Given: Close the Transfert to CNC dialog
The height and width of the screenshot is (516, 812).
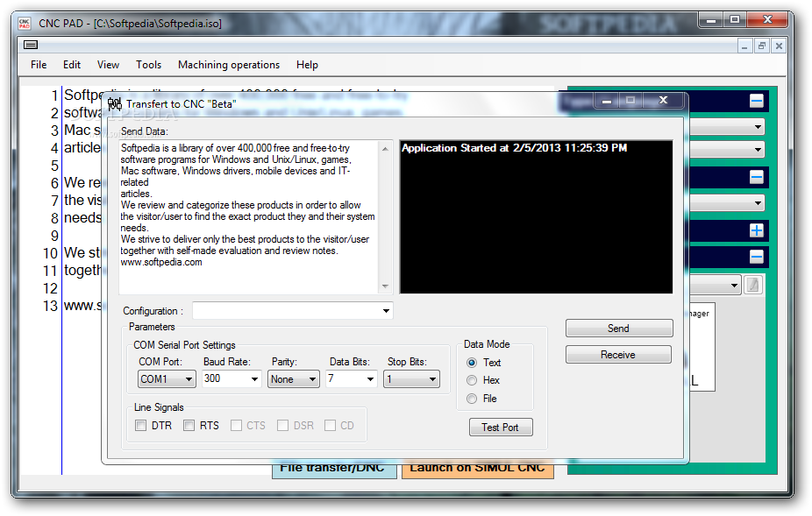Looking at the screenshot, I should pos(664,101).
